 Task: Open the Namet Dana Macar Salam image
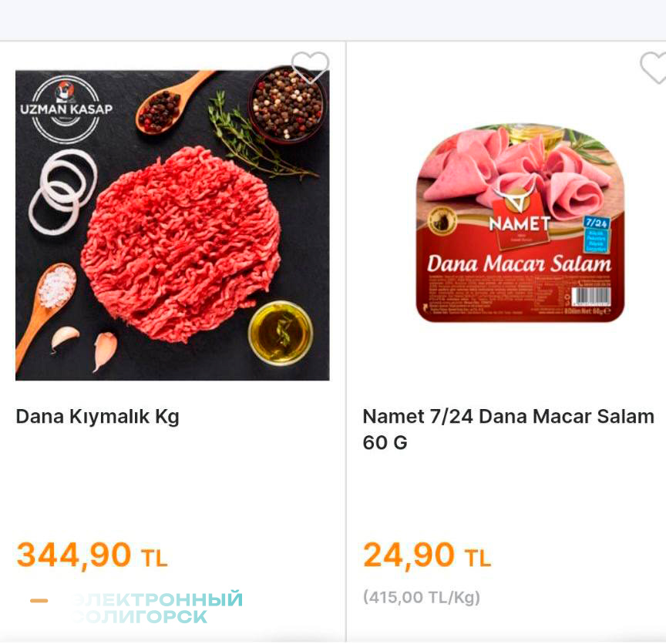[520, 223]
